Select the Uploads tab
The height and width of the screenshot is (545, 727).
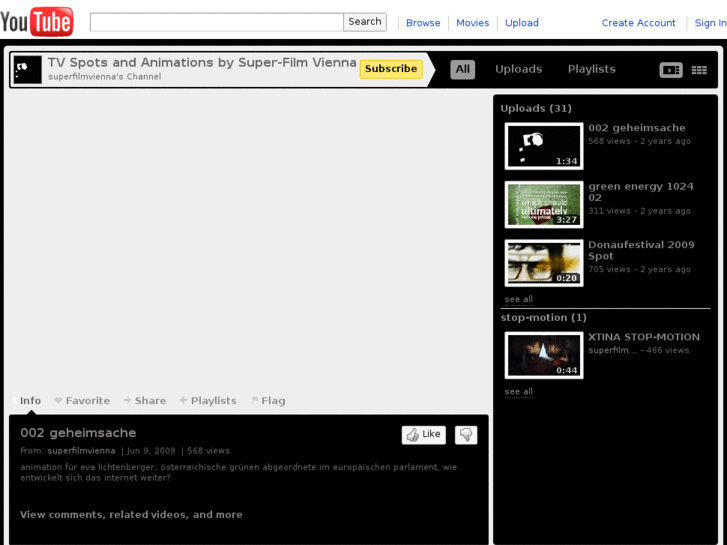(518, 69)
